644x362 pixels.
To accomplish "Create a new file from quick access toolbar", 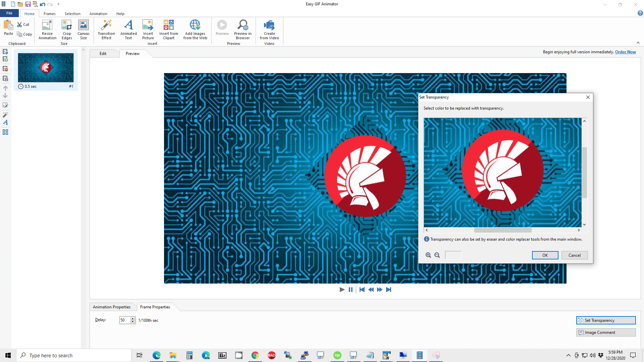I will coord(13,4).
